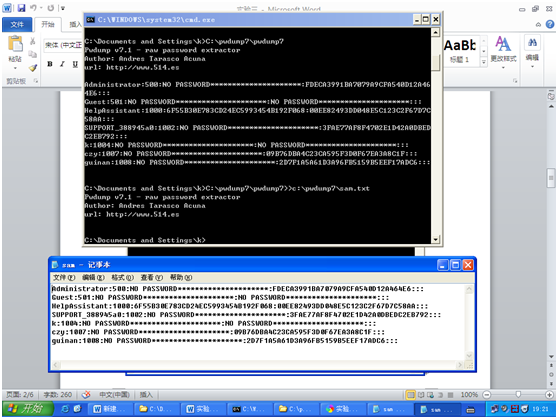Open Notepad's 帮助(H) menu
Viewport: 558px width, 419px height.
tap(181, 277)
